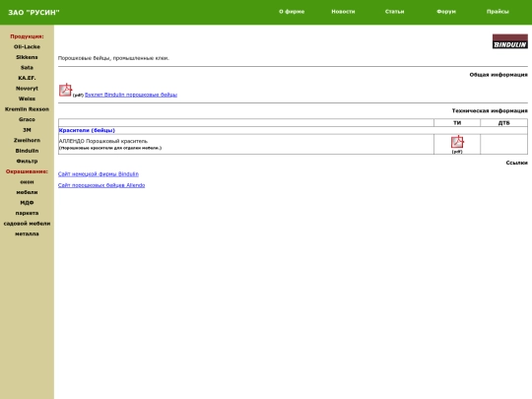The width and height of the screenshot is (532, 399).
Task: Open the 'О фирме' menu item
Action: pyautogui.click(x=292, y=12)
